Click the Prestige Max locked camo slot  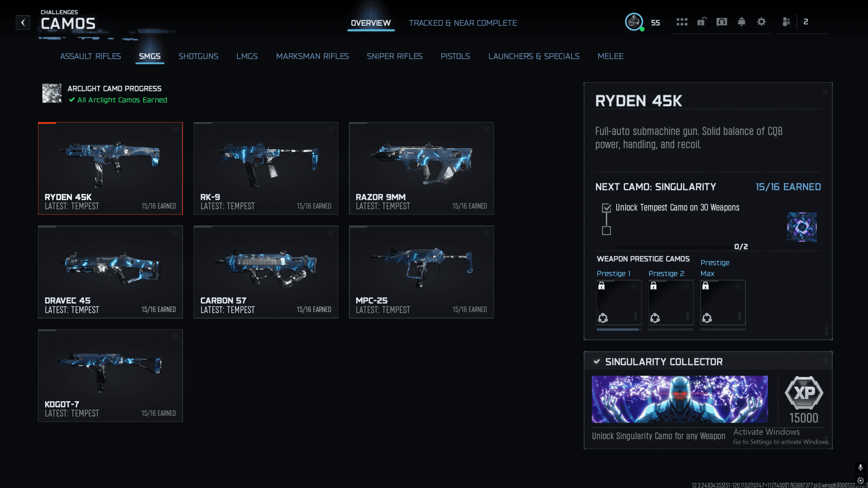722,302
